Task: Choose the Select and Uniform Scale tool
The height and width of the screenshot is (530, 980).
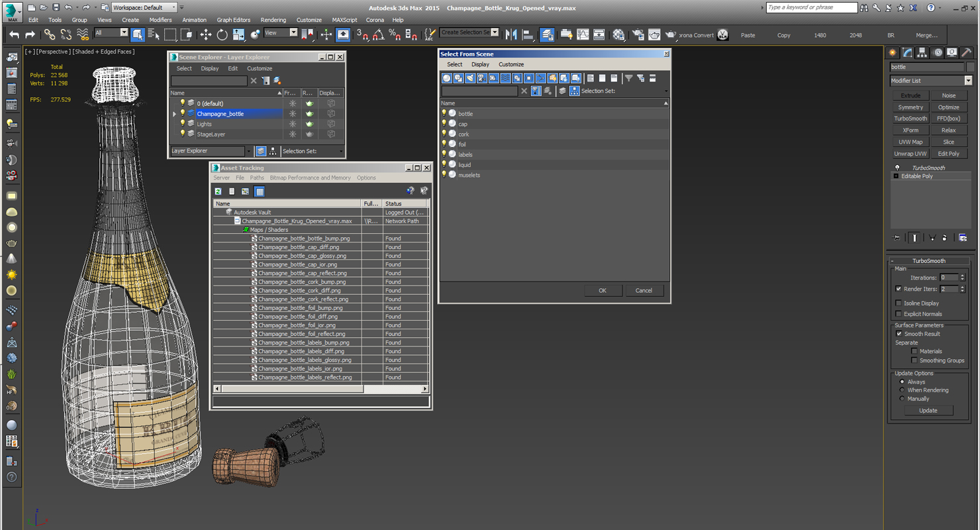Action: (x=238, y=34)
